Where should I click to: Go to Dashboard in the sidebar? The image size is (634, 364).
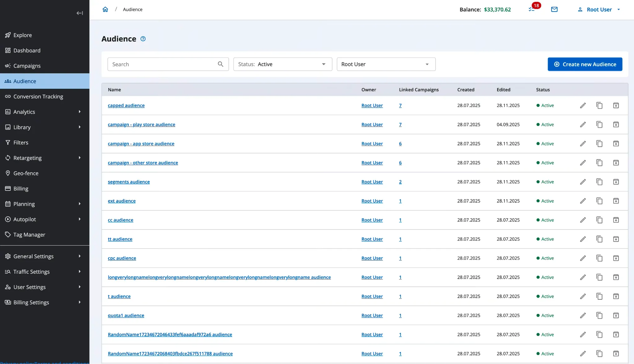(45, 50)
